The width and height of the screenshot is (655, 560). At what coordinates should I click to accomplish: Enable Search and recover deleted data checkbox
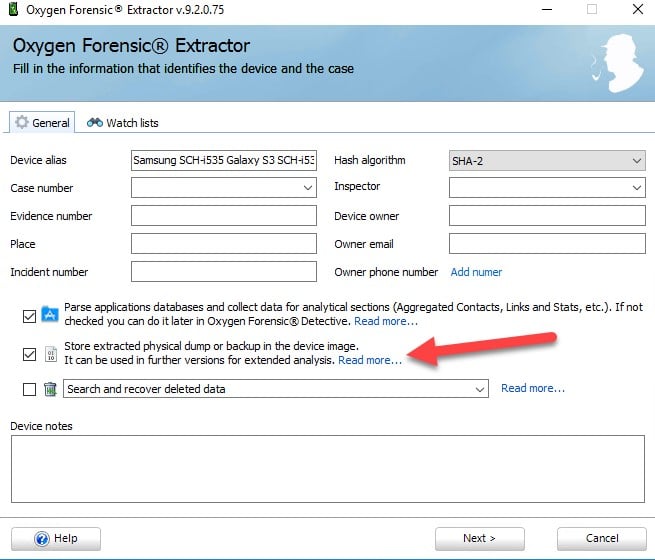pyautogui.click(x=29, y=390)
